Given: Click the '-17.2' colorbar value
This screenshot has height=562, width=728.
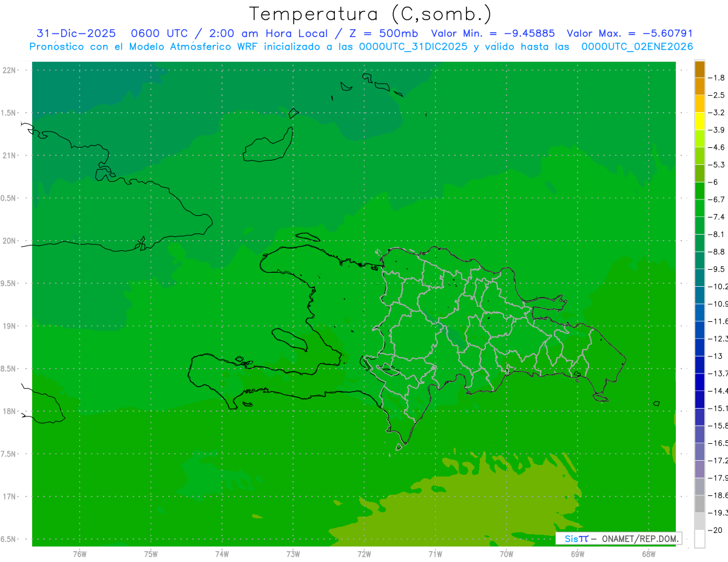Looking at the screenshot, I should [x=718, y=461].
